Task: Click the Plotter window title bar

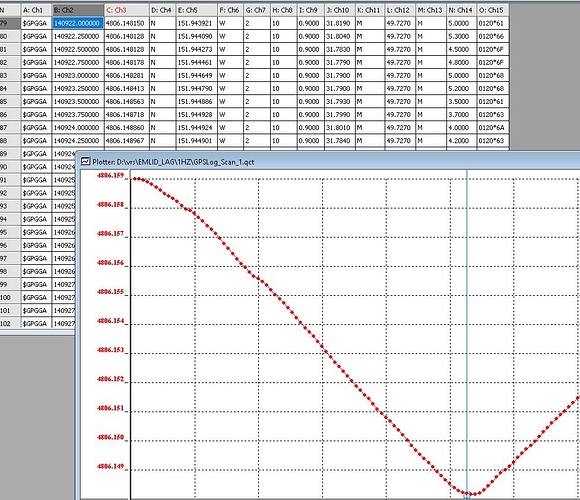Action: click(328, 161)
